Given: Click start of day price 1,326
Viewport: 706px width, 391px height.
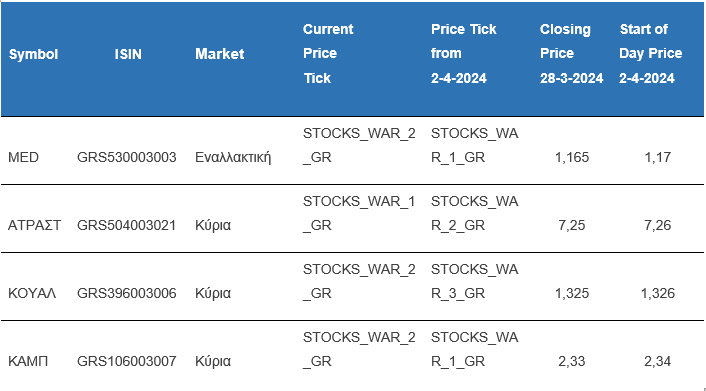Looking at the screenshot, I should click(657, 293).
